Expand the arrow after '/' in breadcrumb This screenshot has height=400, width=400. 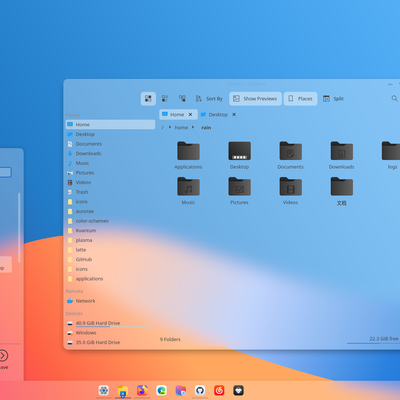coord(170,127)
